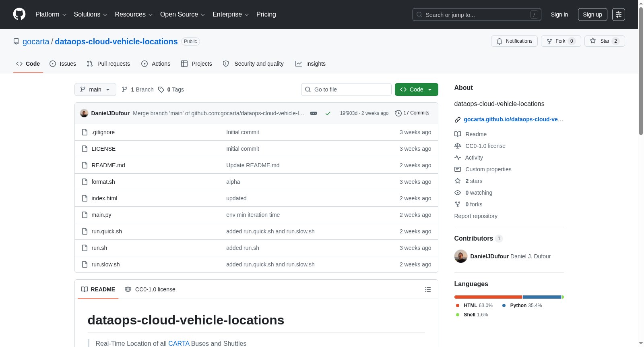Open the commit details ellipsis button
The width and height of the screenshot is (644, 347).
[x=314, y=113]
